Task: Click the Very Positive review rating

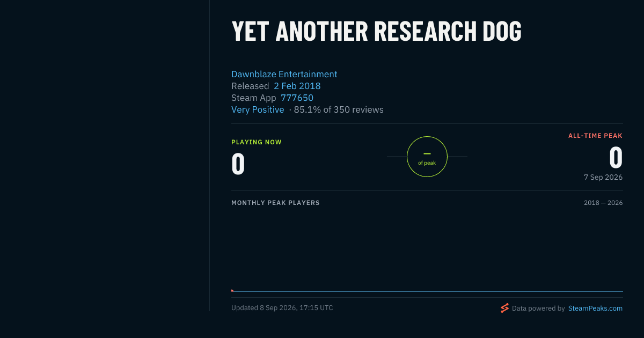Action: [258, 109]
